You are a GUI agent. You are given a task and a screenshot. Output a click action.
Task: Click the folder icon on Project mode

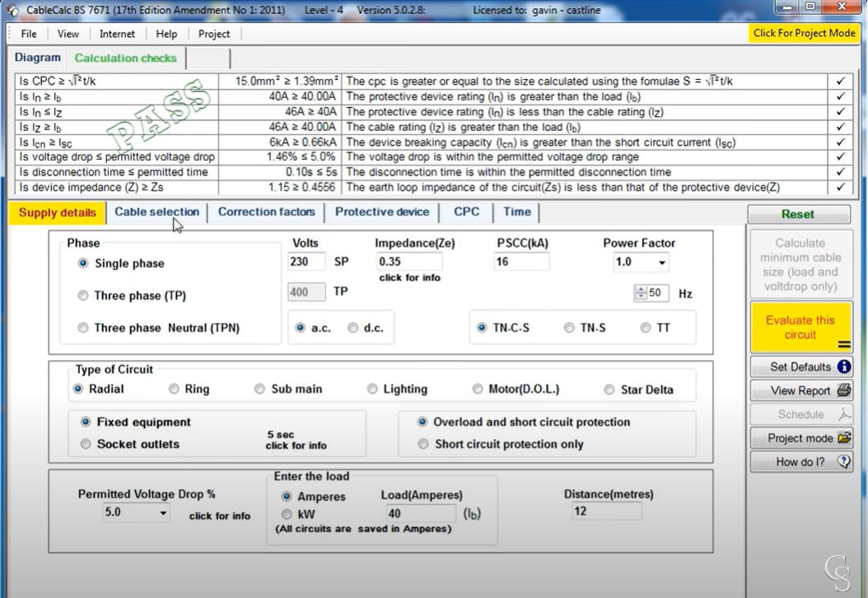(843, 438)
